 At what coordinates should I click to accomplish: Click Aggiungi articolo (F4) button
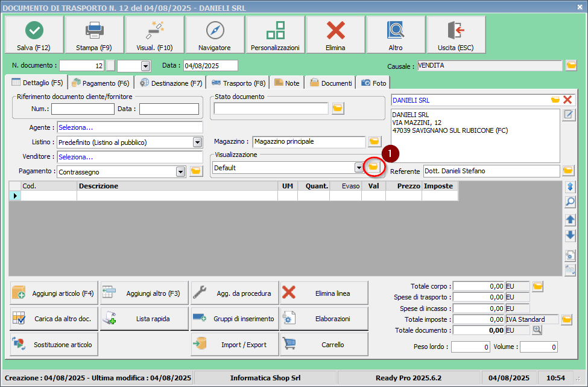click(54, 293)
